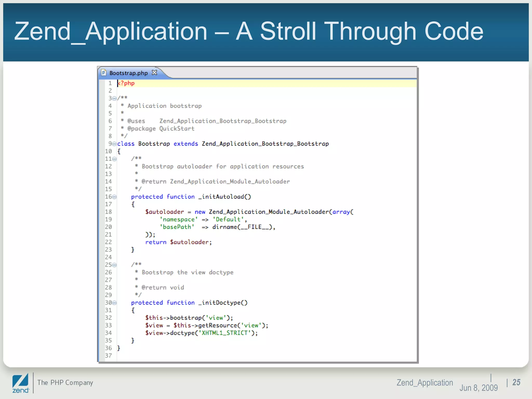The height and width of the screenshot is (399, 532).
Task: Click the 'Default' string on line 19
Action: [x=228, y=220]
